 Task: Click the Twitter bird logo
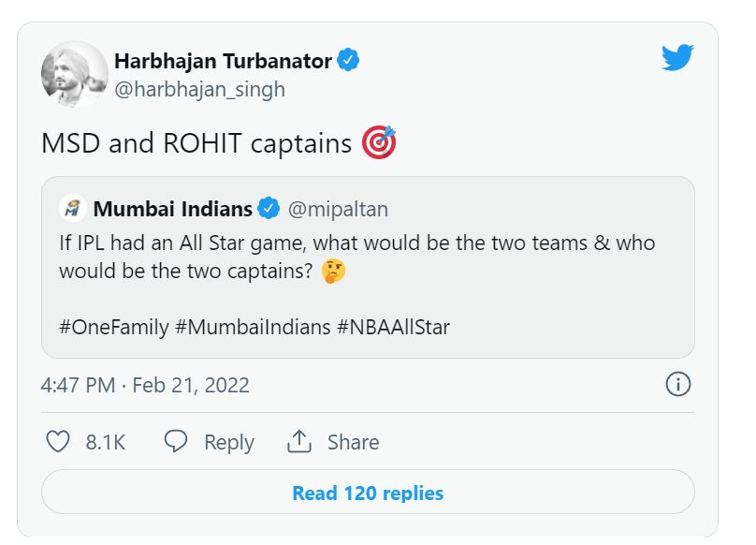point(677,59)
